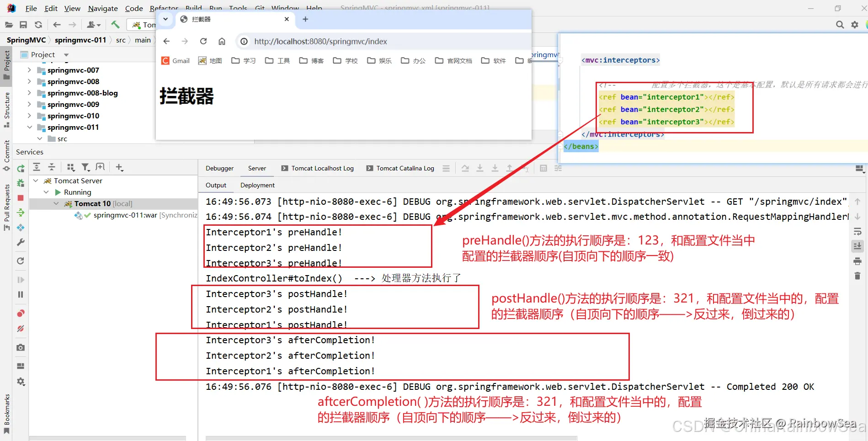Open the 地图 bookmark

pos(210,61)
